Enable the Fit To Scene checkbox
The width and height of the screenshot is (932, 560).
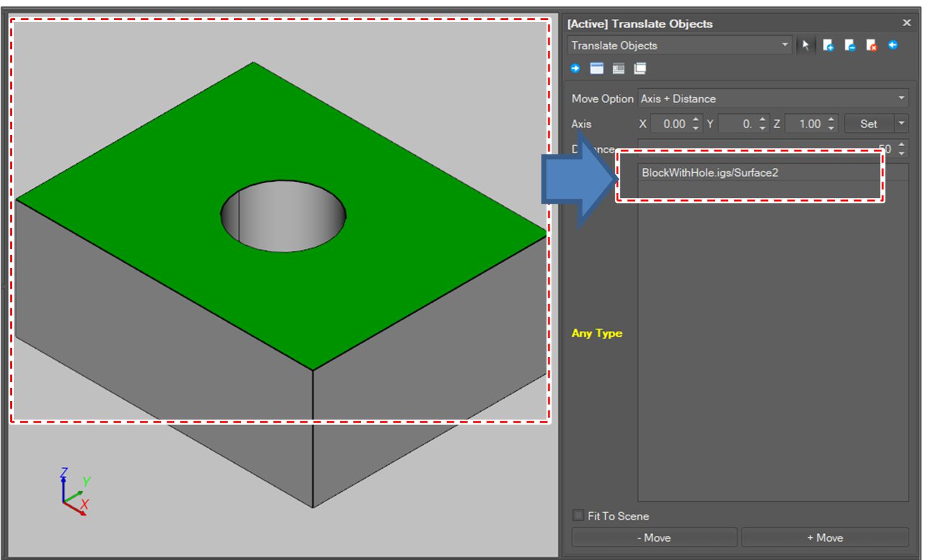tap(578, 515)
